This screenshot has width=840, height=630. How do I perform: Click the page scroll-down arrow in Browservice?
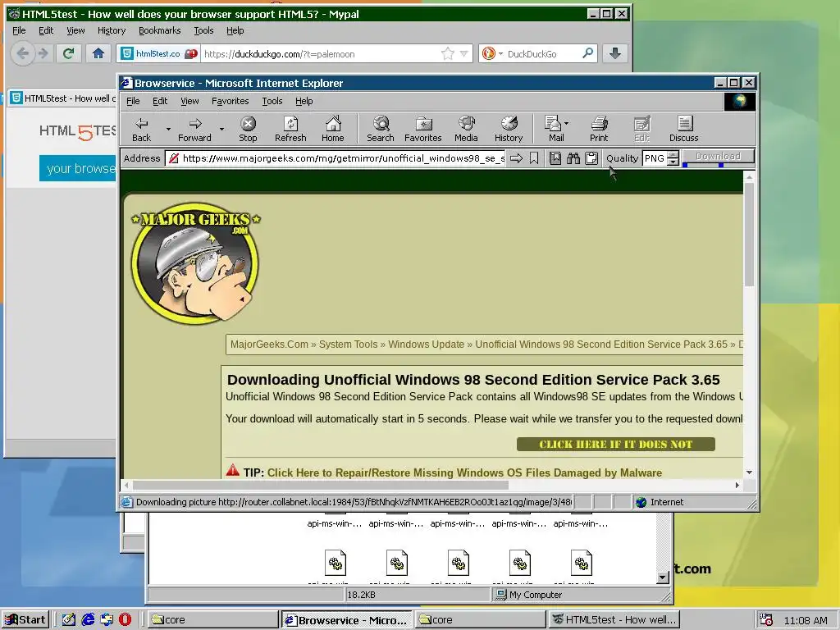pyautogui.click(x=749, y=472)
